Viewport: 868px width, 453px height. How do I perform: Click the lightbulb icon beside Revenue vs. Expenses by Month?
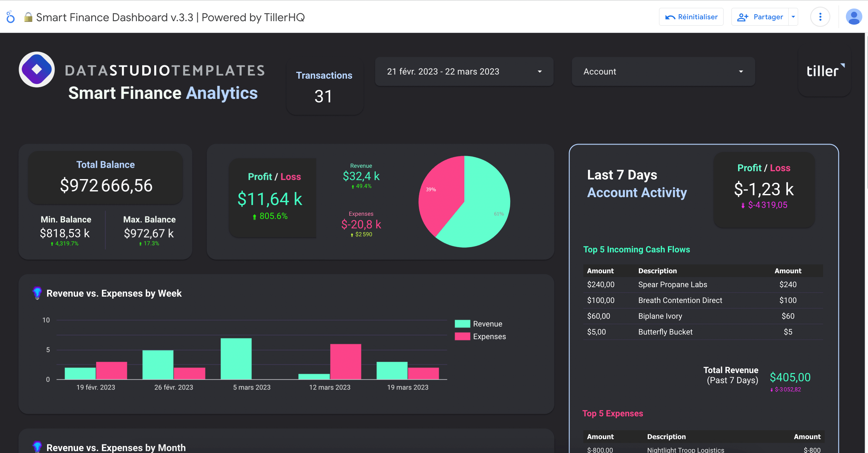[x=37, y=447]
